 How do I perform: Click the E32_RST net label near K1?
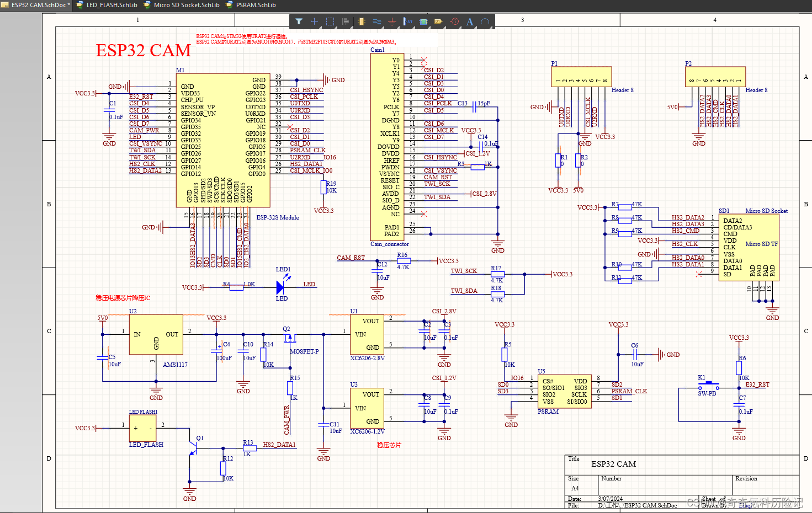(757, 384)
